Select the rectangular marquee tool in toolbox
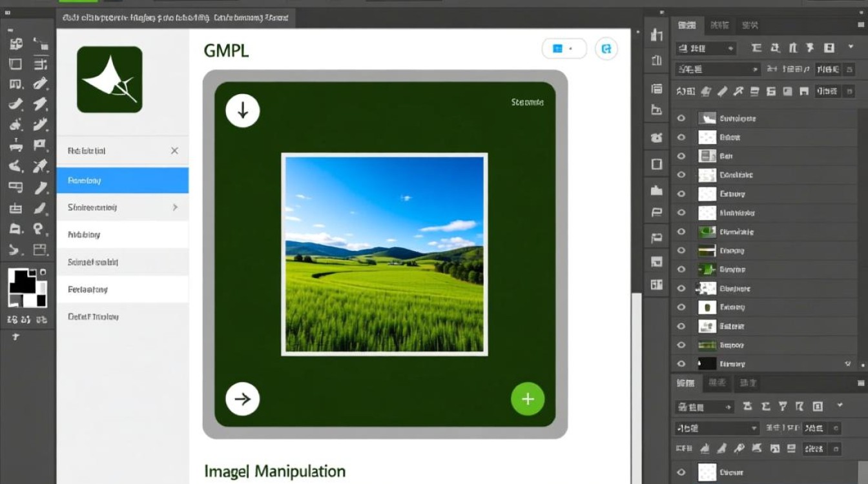 15,64
